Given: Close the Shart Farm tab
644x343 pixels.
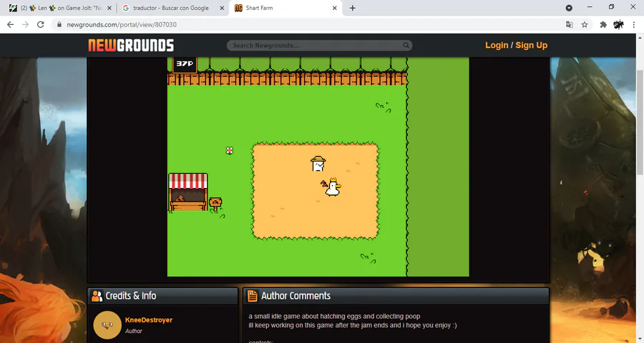Looking at the screenshot, I should click(x=334, y=8).
